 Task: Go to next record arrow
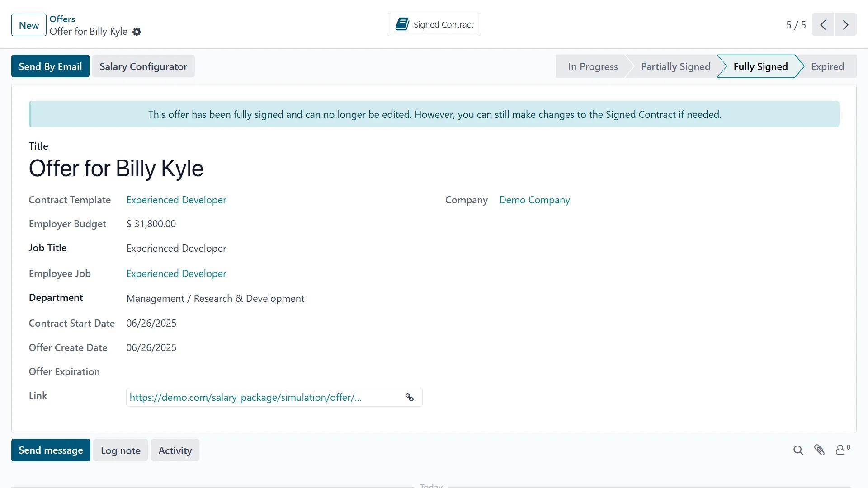coord(845,25)
